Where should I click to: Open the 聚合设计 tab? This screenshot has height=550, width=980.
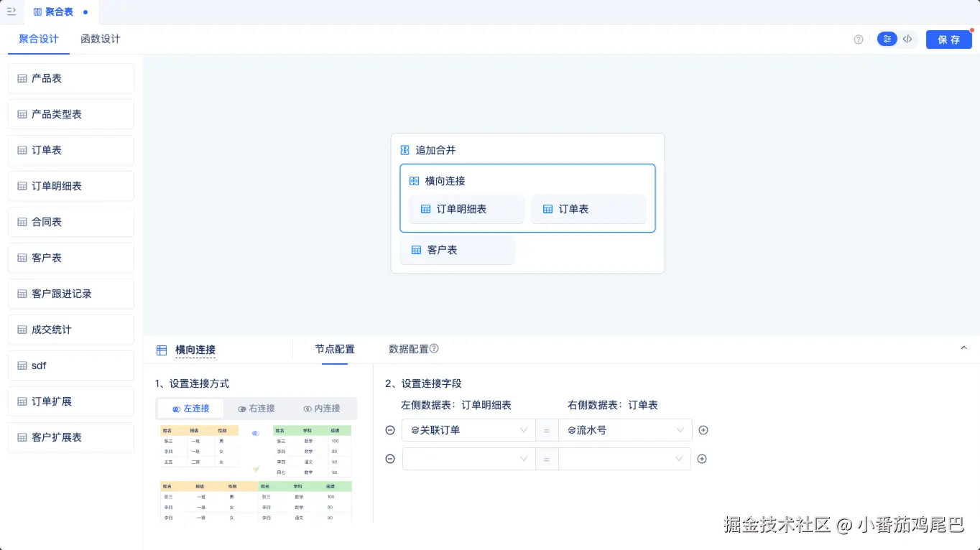39,39
